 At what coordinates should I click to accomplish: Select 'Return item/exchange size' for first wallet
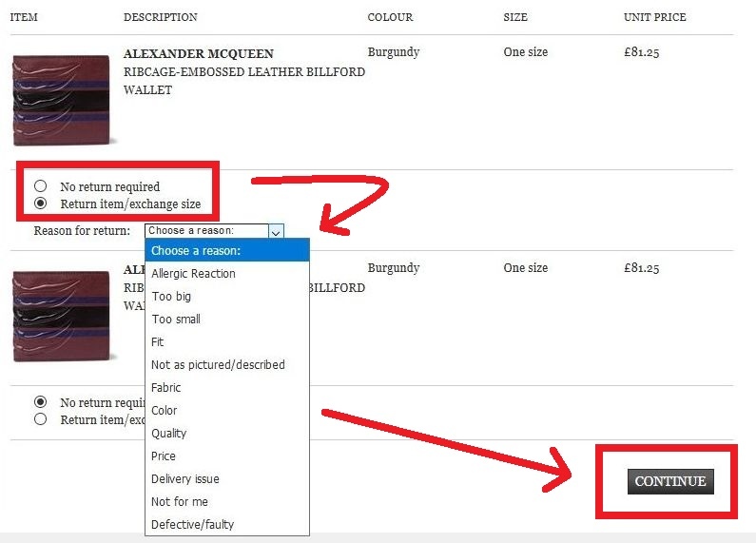(x=41, y=204)
